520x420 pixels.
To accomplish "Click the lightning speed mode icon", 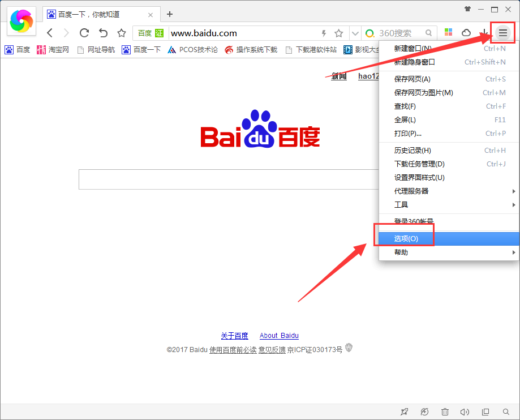I will click(x=324, y=33).
